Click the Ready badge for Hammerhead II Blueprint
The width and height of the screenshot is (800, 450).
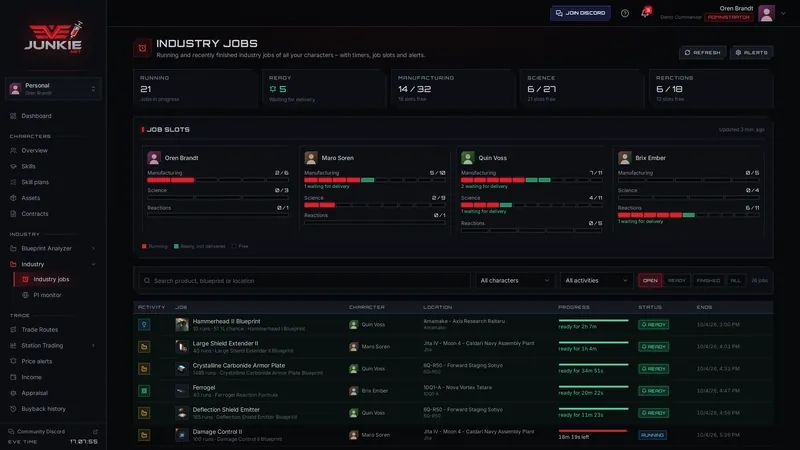point(653,324)
